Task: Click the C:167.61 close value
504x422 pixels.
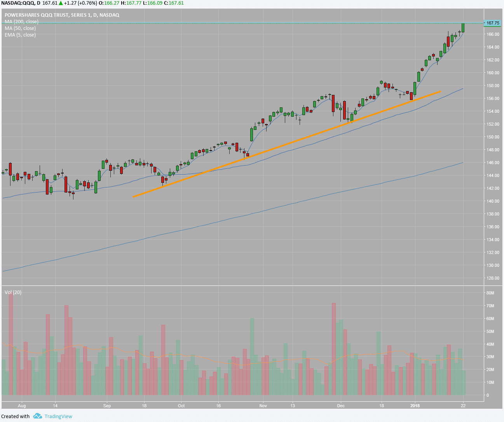Action: (174, 3)
